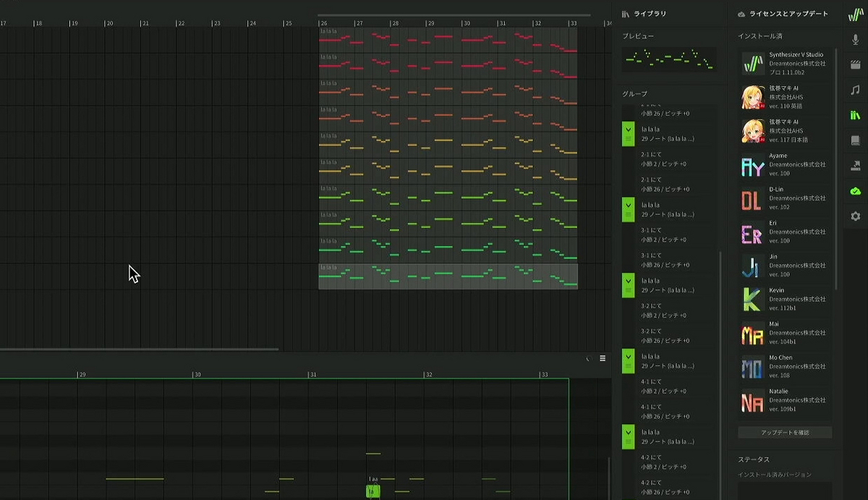This screenshot has height=500, width=868.
Task: Select the ライブラリ panel title
Action: pyautogui.click(x=650, y=14)
